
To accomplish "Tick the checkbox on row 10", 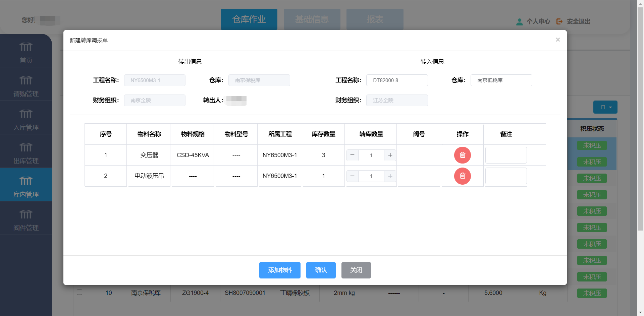I will [79, 292].
